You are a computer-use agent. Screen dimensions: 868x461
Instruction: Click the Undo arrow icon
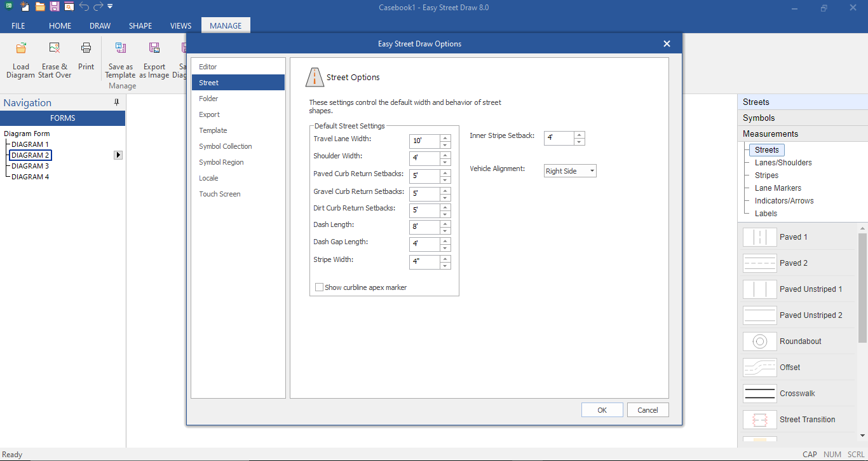(84, 7)
